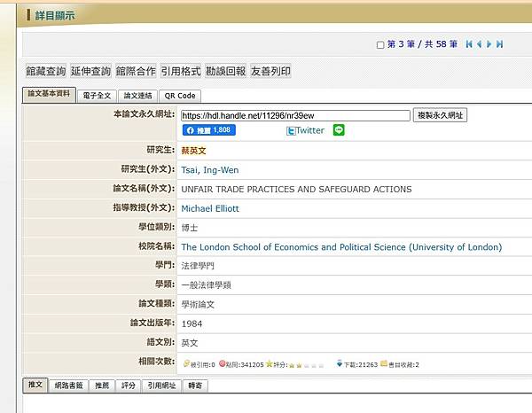Viewport: 532px width, 413px height.
Task: Select the 論文連結 tab
Action: 137,96
